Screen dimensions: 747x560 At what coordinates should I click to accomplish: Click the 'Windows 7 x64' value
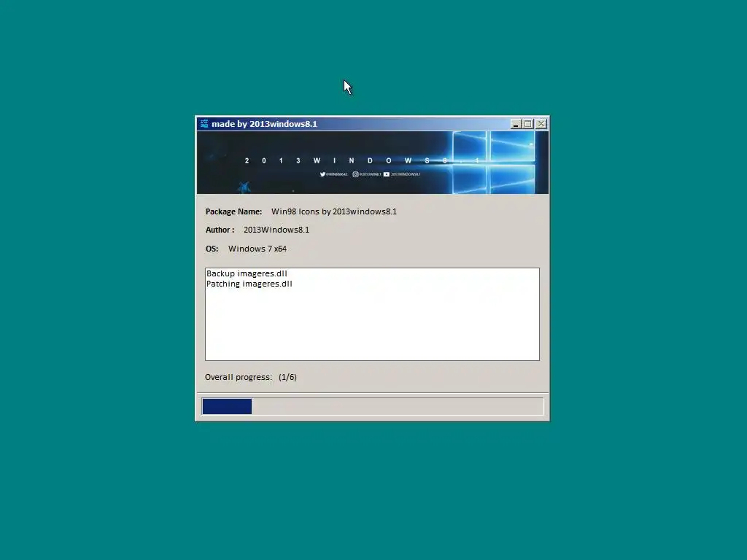click(x=258, y=249)
